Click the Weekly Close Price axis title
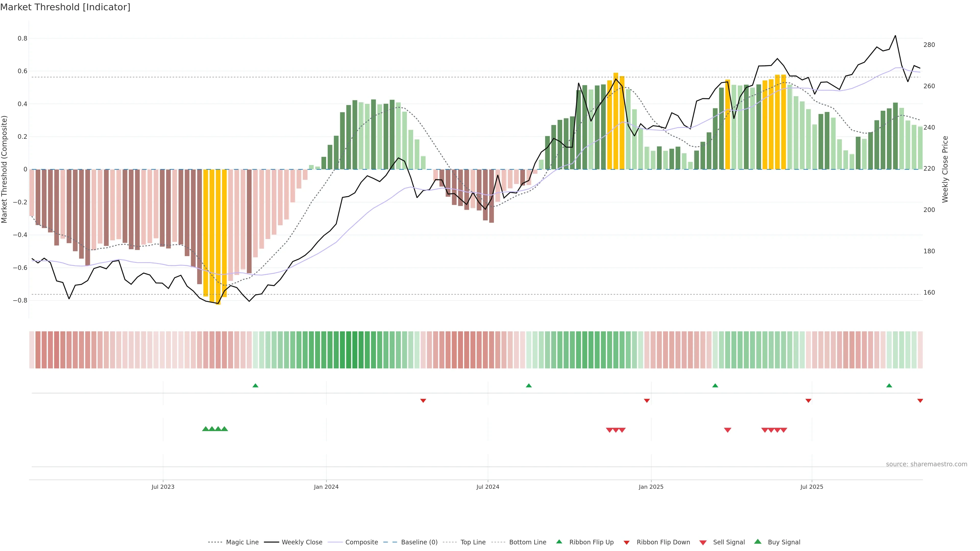The height and width of the screenshot is (551, 980). click(x=945, y=169)
